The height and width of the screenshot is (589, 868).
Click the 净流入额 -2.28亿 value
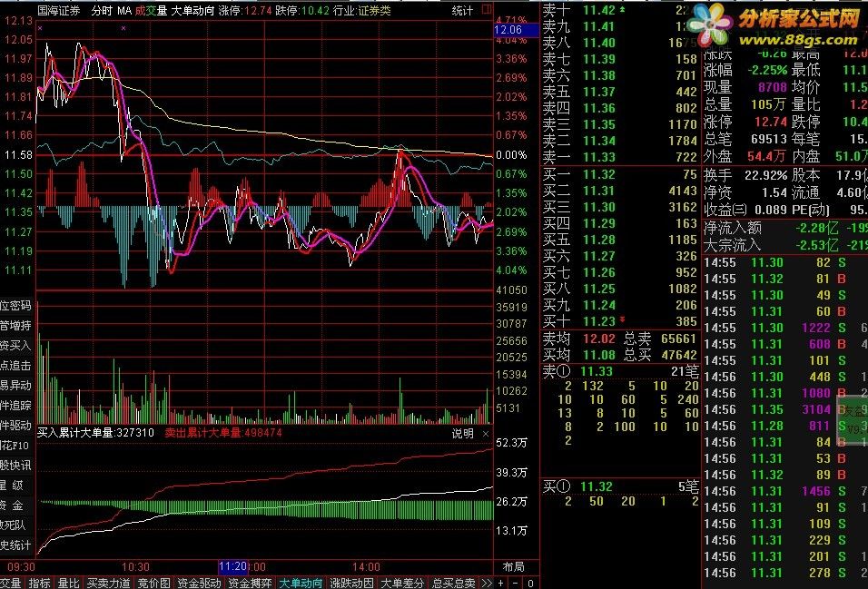[816, 228]
